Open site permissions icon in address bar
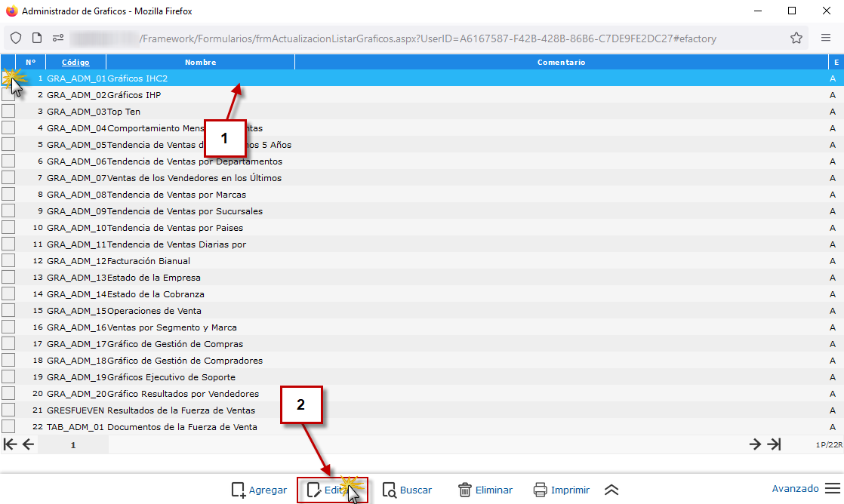844x504 pixels. [x=58, y=38]
